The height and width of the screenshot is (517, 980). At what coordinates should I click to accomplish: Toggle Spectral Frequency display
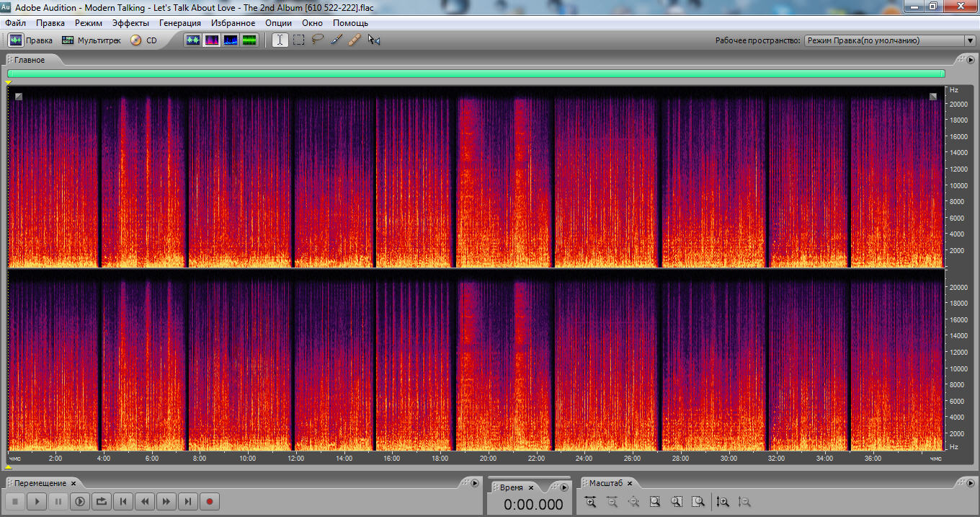tap(212, 40)
